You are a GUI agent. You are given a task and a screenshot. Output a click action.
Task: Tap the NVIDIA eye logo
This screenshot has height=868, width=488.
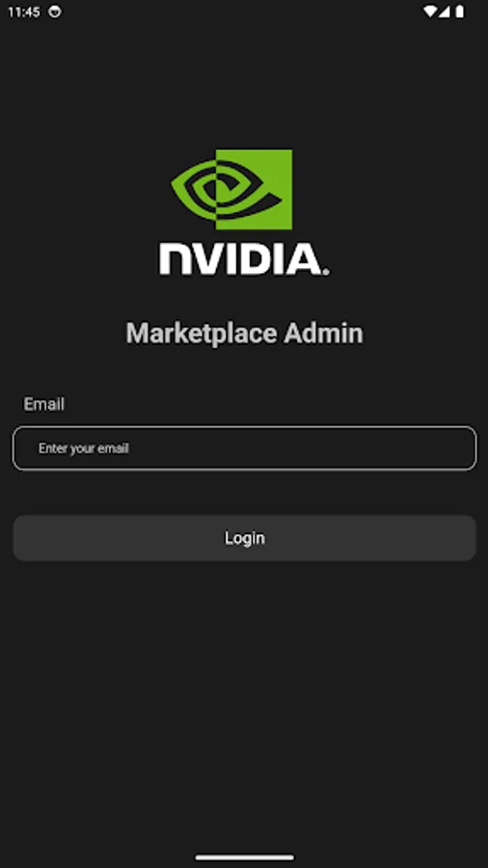point(231,189)
